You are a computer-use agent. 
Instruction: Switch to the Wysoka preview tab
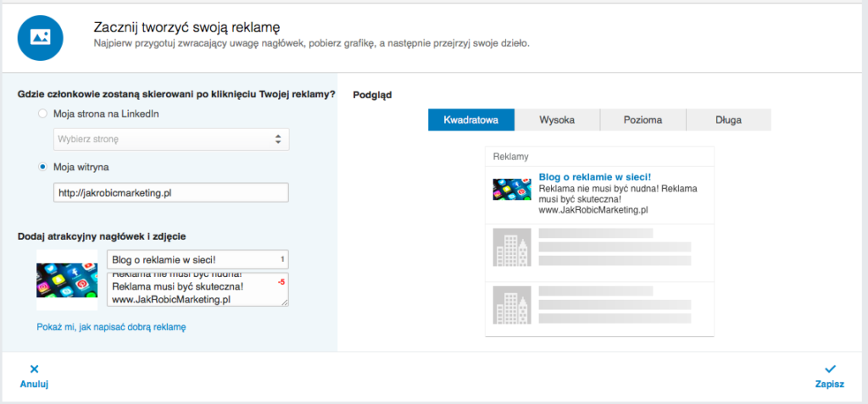(557, 120)
